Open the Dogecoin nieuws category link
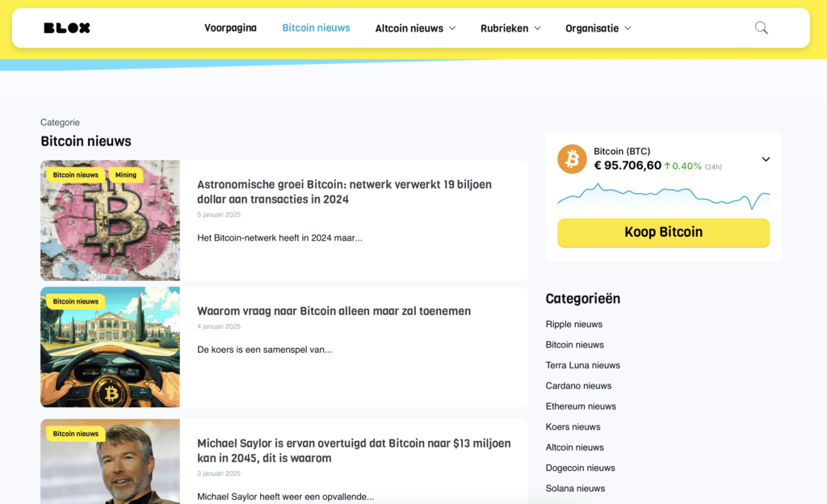This screenshot has width=827, height=504. [580, 468]
